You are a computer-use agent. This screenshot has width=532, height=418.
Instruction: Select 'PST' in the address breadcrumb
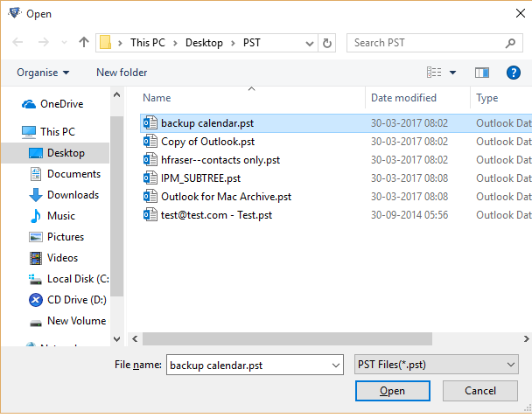pyautogui.click(x=251, y=43)
